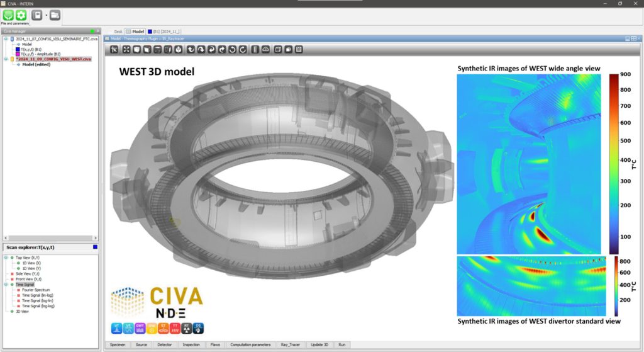
Task: Click the second curved rotate arrow icon
Action: coord(201,49)
